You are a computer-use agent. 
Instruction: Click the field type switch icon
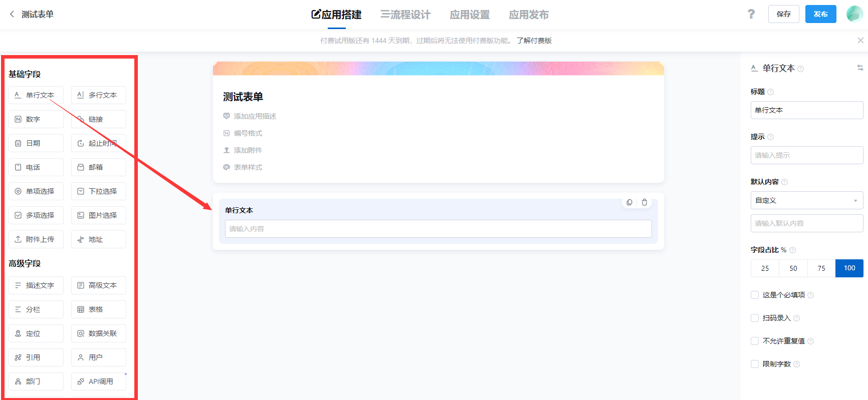click(860, 68)
